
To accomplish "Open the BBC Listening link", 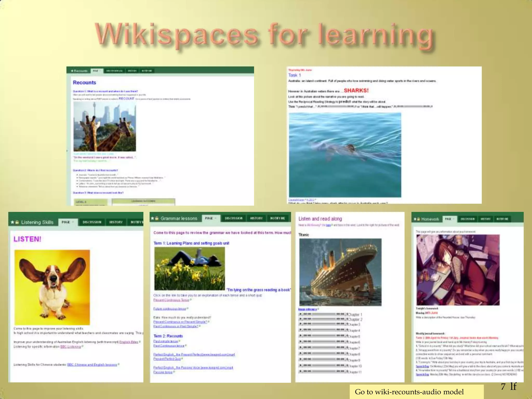I will [x=71, y=347].
